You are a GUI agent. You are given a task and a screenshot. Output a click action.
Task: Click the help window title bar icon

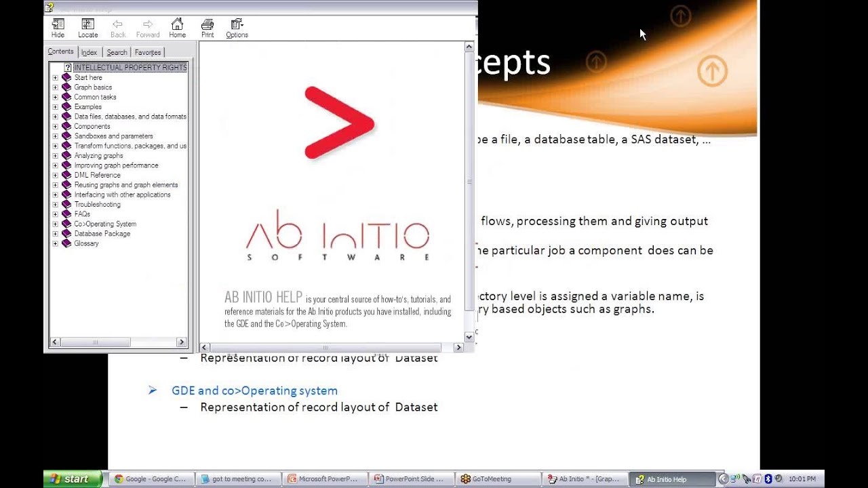coord(49,7)
